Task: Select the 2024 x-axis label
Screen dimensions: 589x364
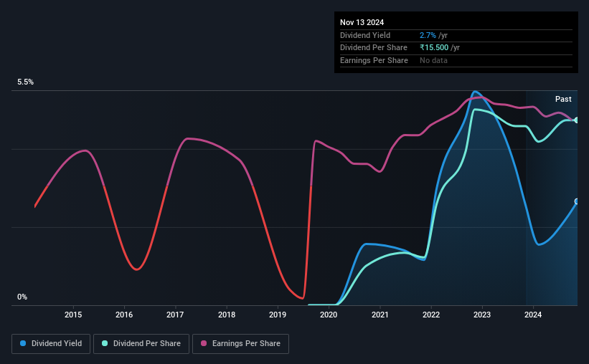Action: coord(532,315)
